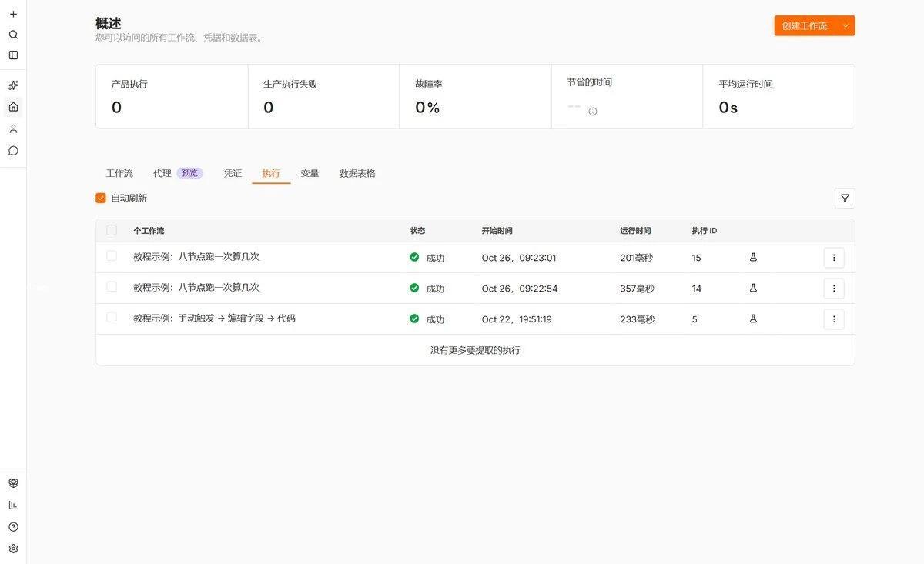This screenshot has height=564, width=924.
Task: Switch to the 变量 tab
Action: pos(310,173)
